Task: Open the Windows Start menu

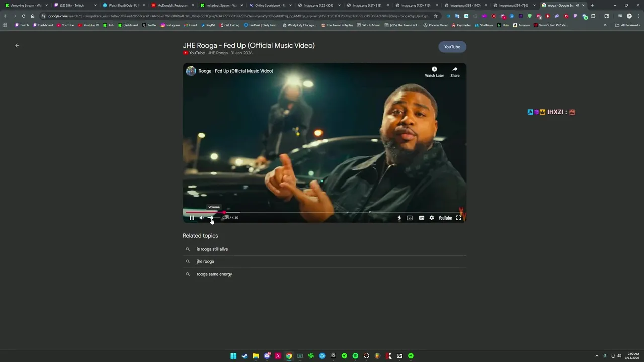Action: pos(233,356)
